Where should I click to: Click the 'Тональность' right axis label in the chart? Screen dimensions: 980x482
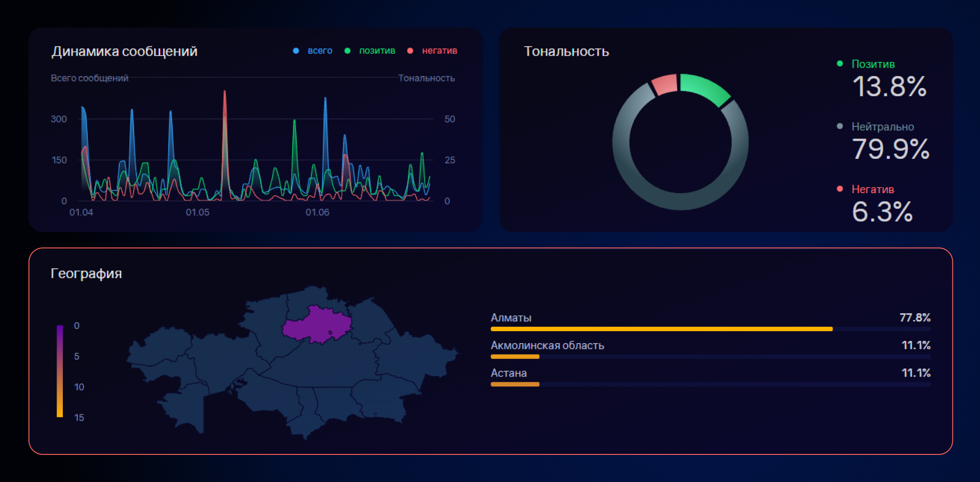point(426,78)
